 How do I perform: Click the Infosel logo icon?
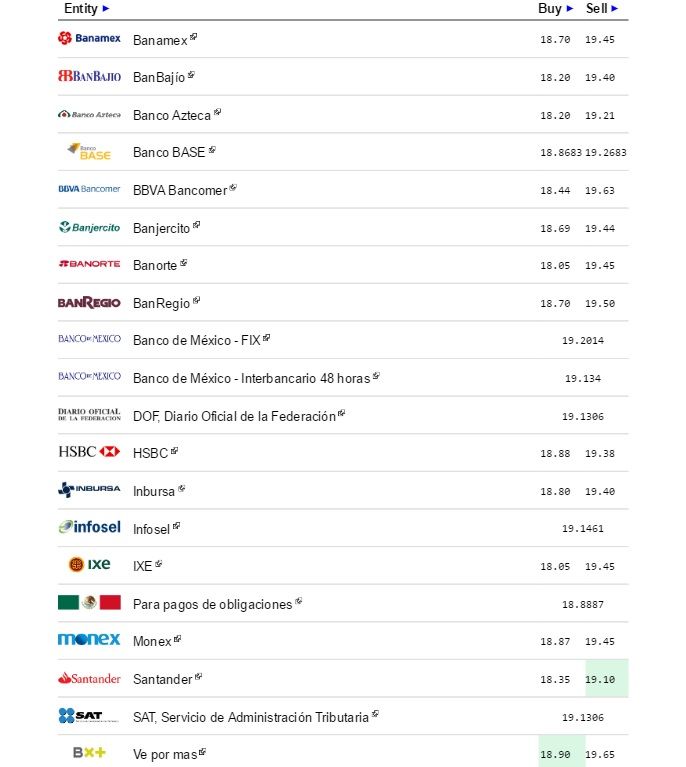[x=89, y=527]
